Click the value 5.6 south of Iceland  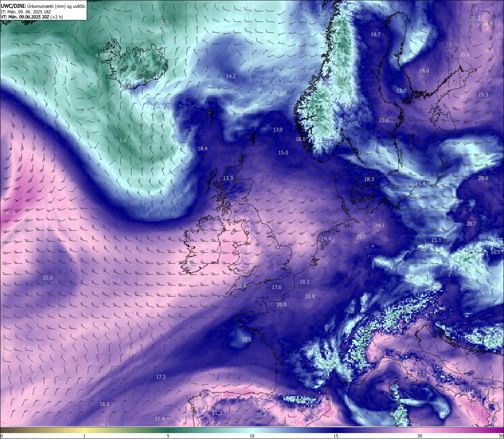[x=123, y=141]
